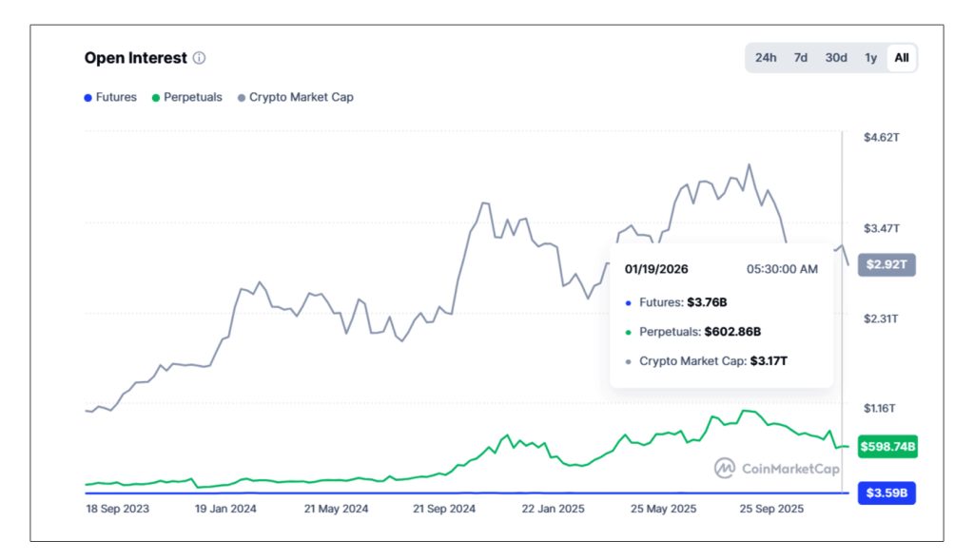Click the info icon beside Open Interest
Viewport: 974px width, 560px height.
[x=200, y=58]
